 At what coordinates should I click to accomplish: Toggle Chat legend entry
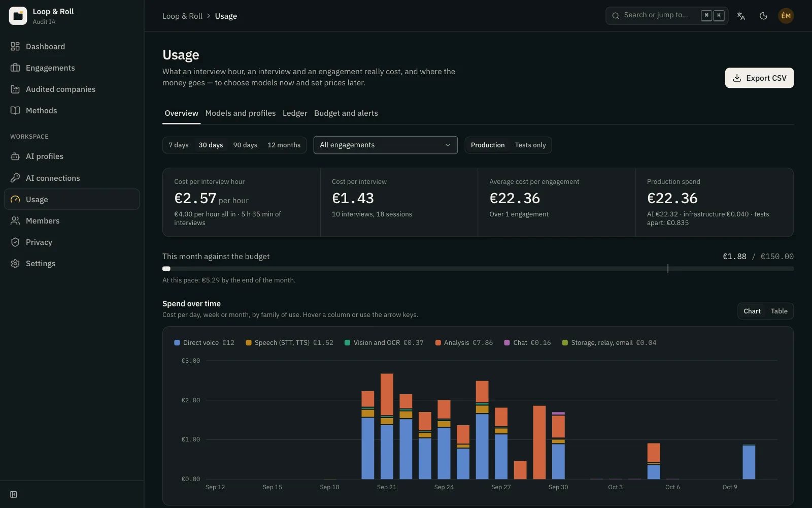click(527, 343)
